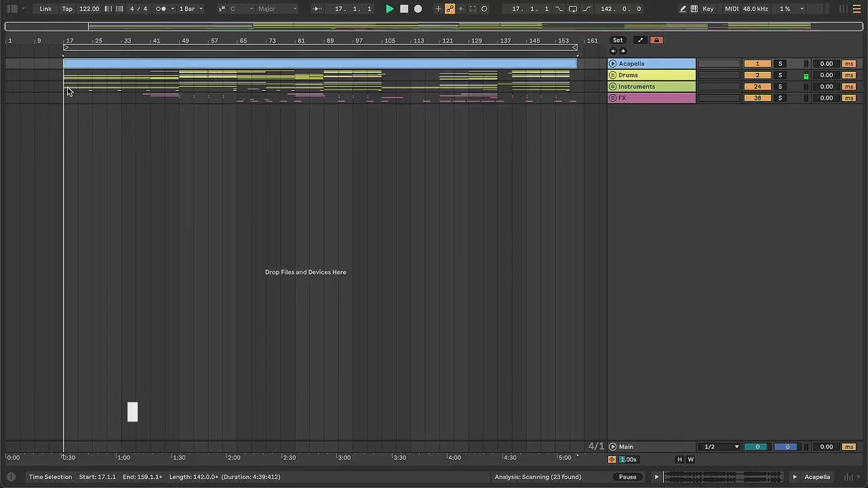Solo the Instruments track
The height and width of the screenshot is (488, 868).
[780, 87]
